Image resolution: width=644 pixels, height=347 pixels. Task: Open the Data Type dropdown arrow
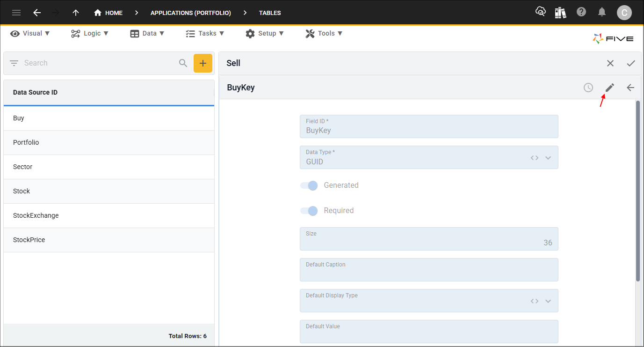548,158
